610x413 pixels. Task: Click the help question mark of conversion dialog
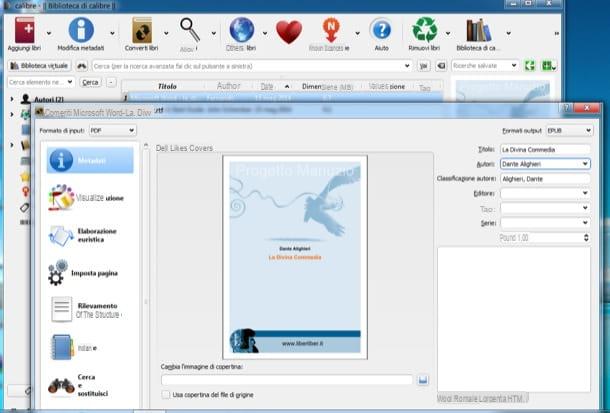(x=566, y=108)
